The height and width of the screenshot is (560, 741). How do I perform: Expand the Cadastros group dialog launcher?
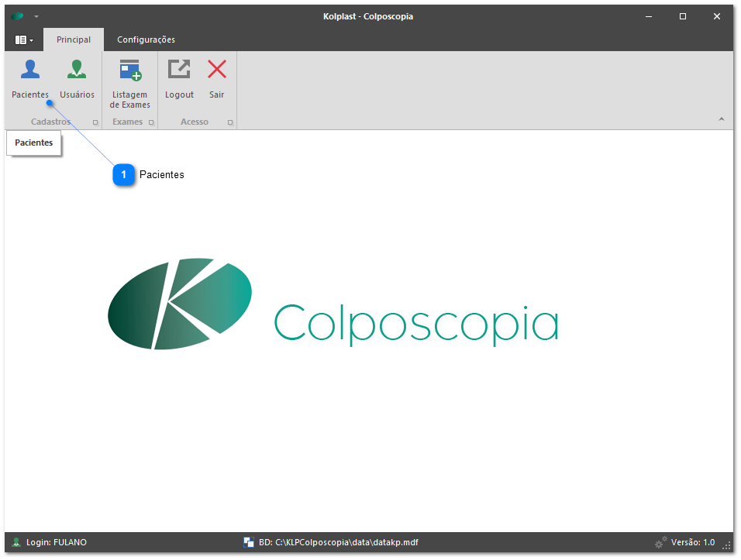(95, 122)
